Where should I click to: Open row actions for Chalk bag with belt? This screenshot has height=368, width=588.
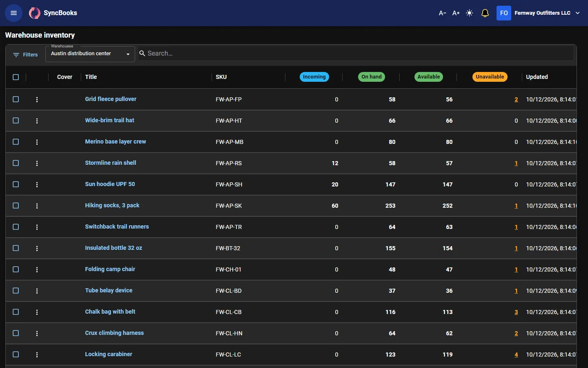pyautogui.click(x=37, y=312)
